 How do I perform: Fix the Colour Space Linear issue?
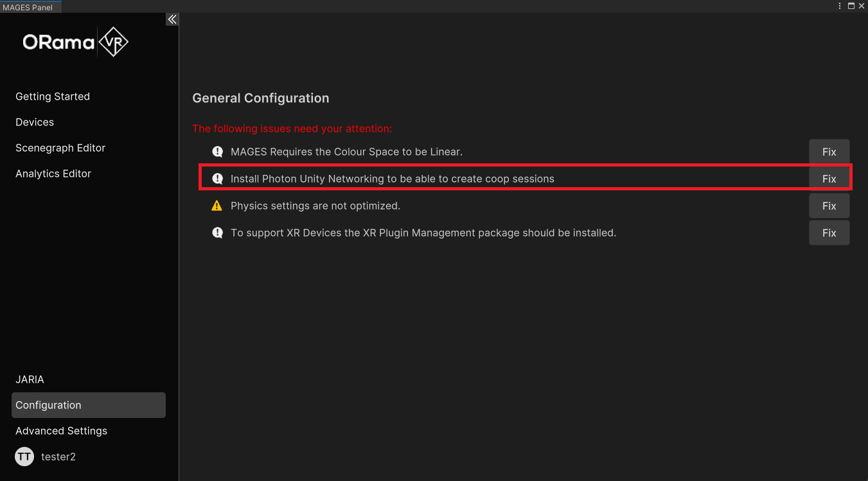click(x=829, y=152)
